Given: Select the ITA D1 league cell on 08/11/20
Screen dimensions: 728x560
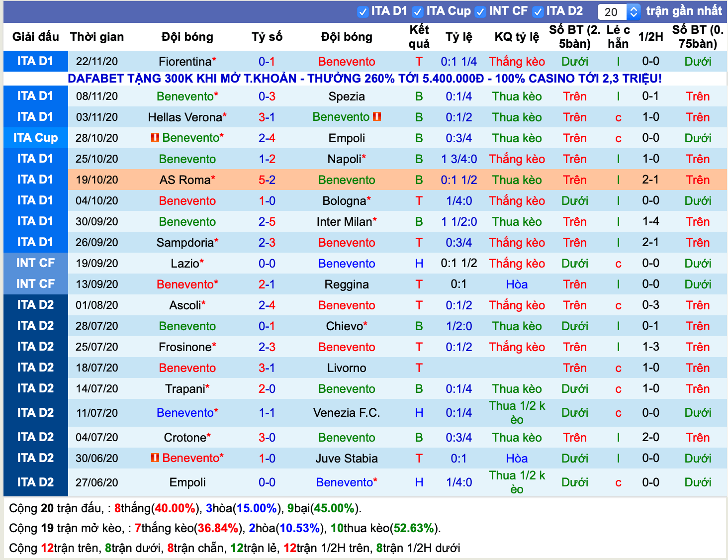Looking at the screenshot, I should (x=36, y=96).
